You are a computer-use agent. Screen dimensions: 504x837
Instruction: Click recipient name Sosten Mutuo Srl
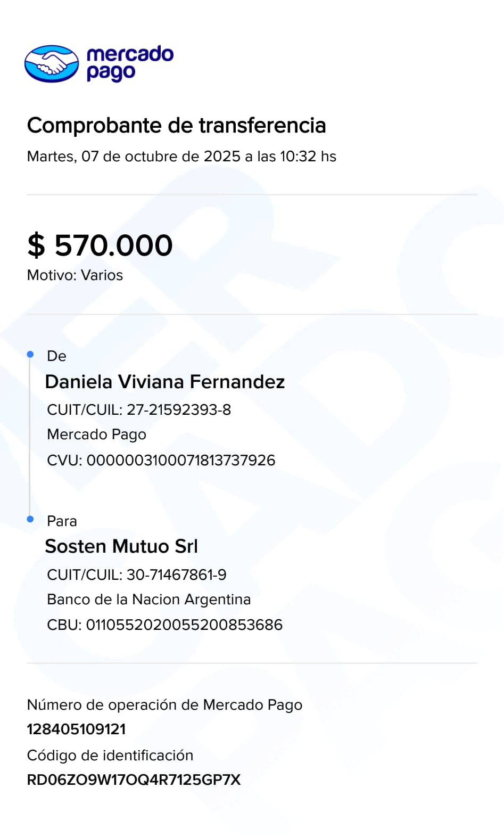click(x=121, y=546)
